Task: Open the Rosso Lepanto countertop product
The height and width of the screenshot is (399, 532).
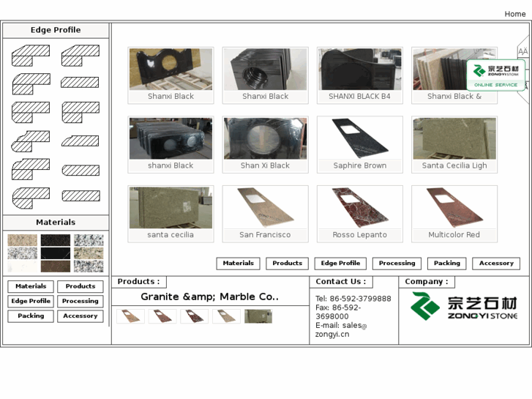Action: coord(359,214)
